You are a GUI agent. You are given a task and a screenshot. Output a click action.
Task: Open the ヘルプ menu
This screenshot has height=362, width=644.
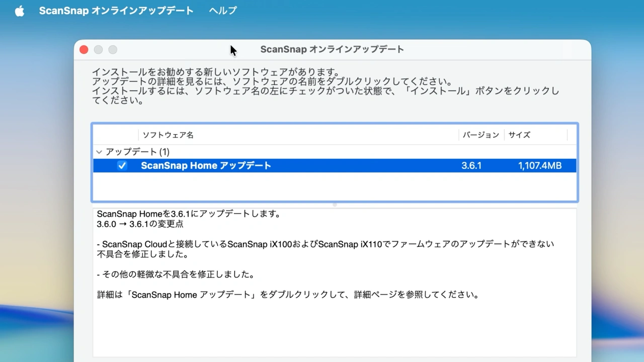222,10
